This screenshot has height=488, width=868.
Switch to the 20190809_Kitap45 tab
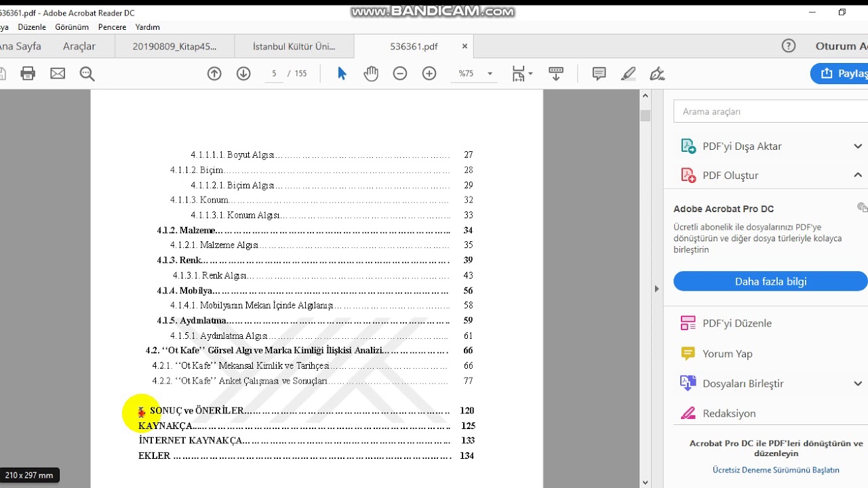pos(174,47)
